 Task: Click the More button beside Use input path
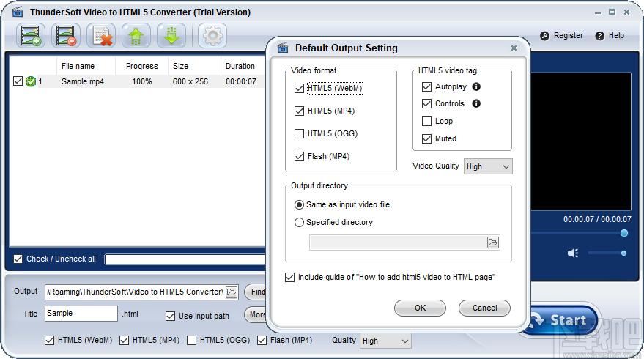pos(256,314)
